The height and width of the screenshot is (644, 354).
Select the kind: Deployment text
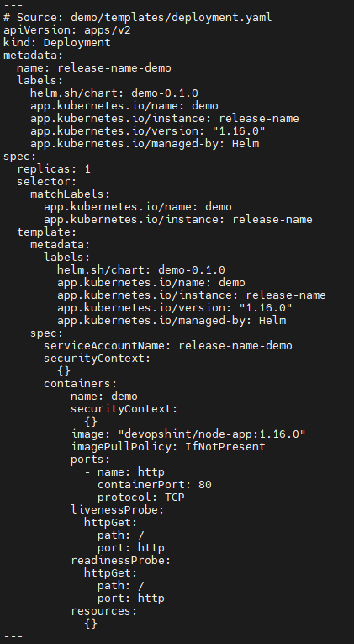tap(57, 43)
